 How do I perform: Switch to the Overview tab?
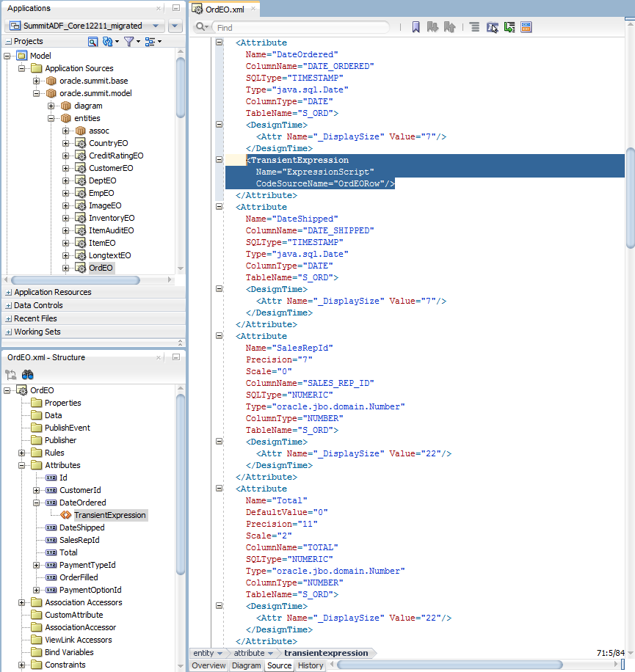click(208, 665)
